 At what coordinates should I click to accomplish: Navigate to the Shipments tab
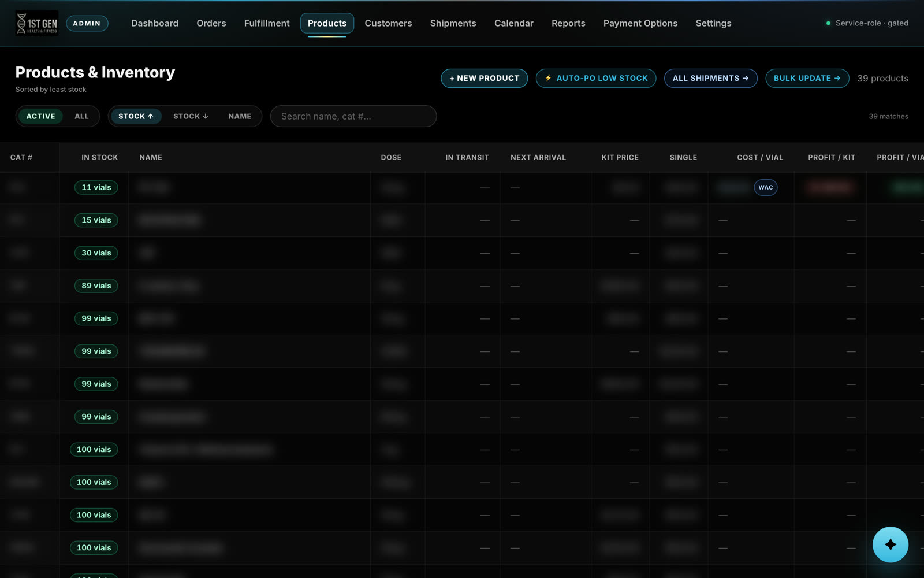[453, 23]
